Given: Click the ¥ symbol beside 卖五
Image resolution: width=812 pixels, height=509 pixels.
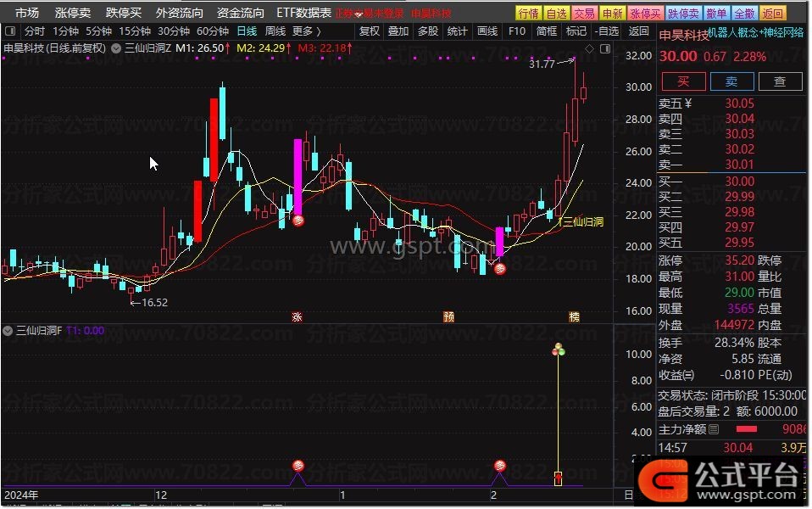Looking at the screenshot, I should [688, 103].
